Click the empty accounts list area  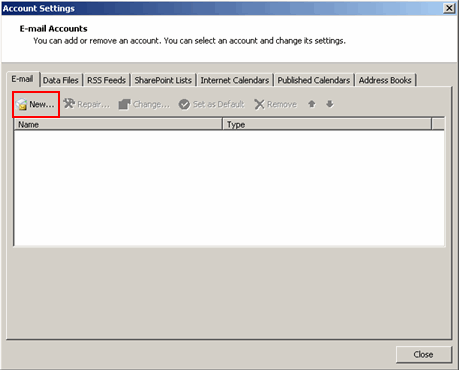229,188
